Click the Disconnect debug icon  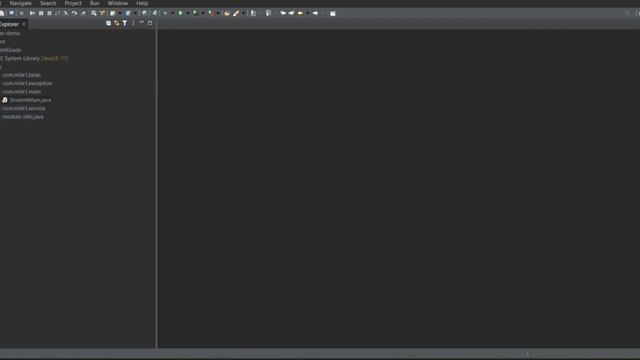click(58, 13)
